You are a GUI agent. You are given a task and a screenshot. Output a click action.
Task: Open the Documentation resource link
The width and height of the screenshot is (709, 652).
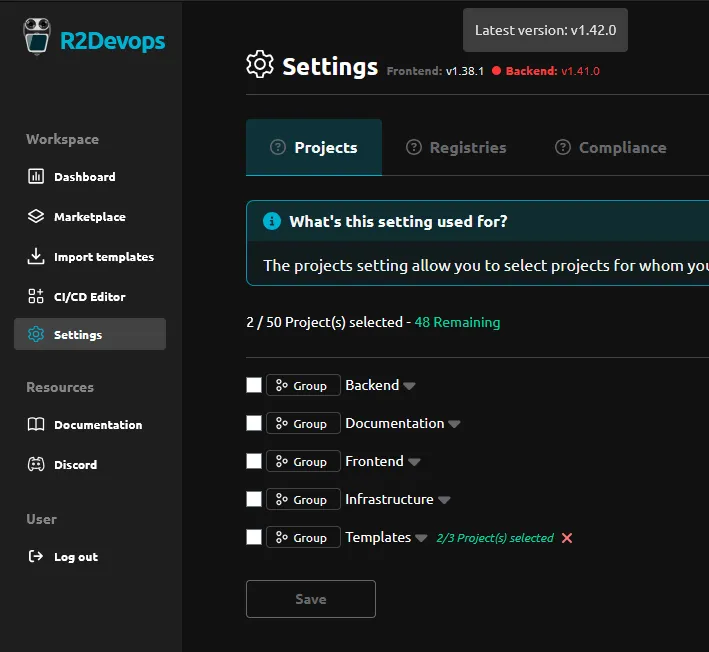pyautogui.click(x=98, y=425)
